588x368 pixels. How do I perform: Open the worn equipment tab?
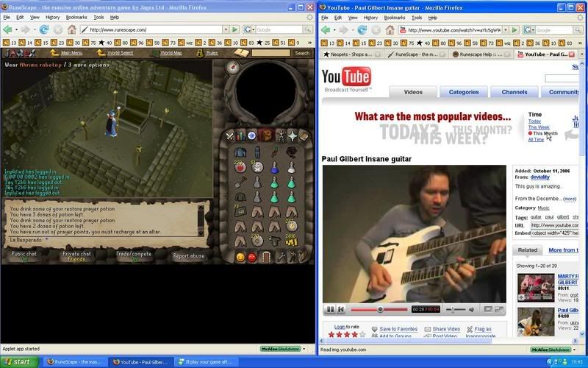click(x=281, y=136)
